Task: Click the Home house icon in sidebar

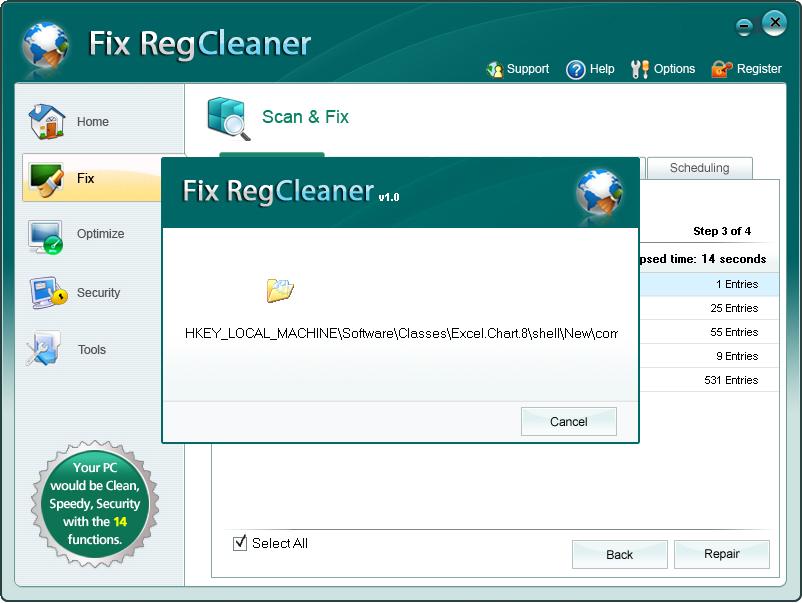Action: (x=46, y=121)
